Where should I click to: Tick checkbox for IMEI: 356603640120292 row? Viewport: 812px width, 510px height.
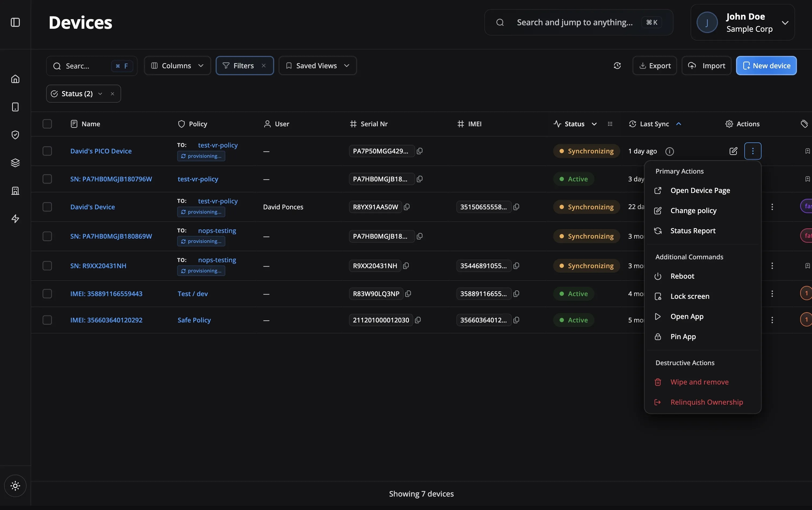click(x=47, y=320)
